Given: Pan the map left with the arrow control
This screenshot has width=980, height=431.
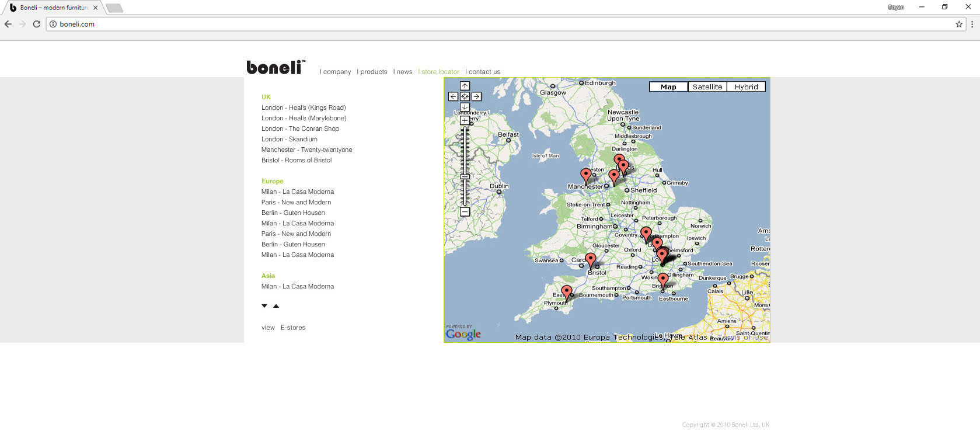Looking at the screenshot, I should (x=453, y=96).
